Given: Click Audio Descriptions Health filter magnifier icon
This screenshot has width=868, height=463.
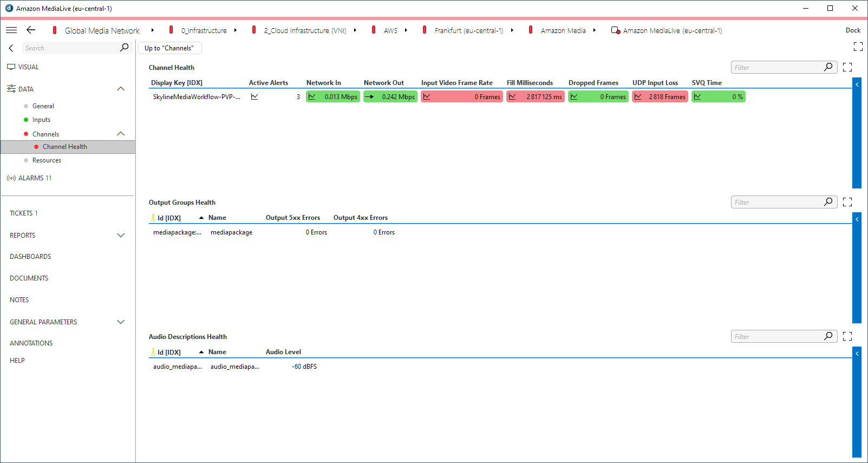Looking at the screenshot, I should tap(828, 336).
